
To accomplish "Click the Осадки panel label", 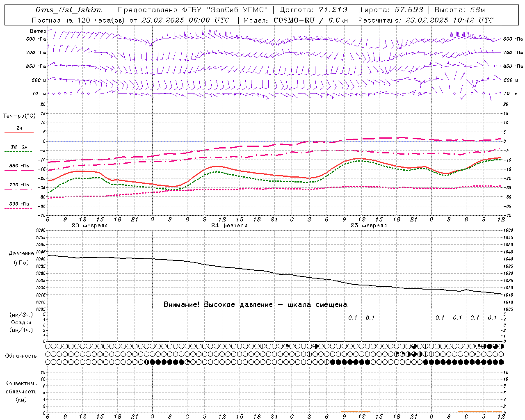I will (x=21, y=322).
